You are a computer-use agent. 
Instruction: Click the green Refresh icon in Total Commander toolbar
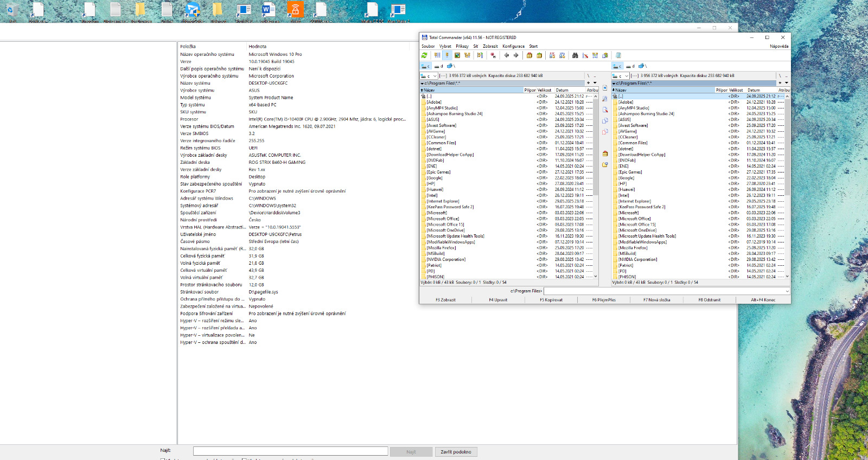(424, 55)
